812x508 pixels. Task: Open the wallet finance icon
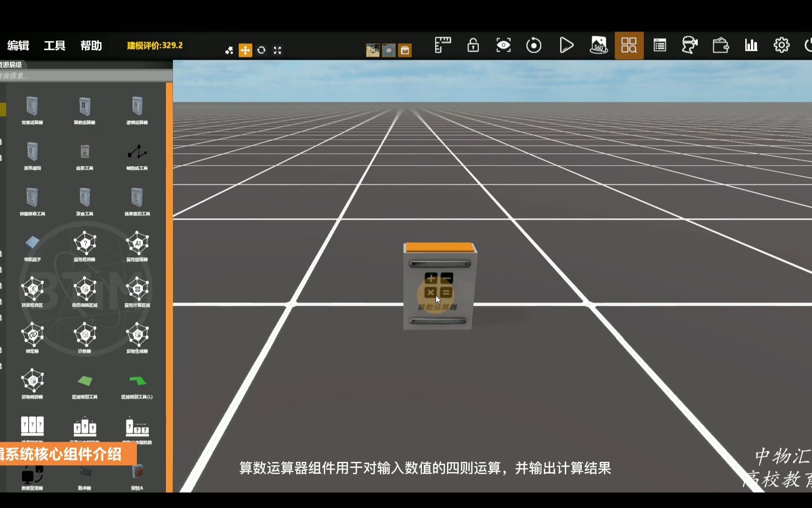coord(720,46)
